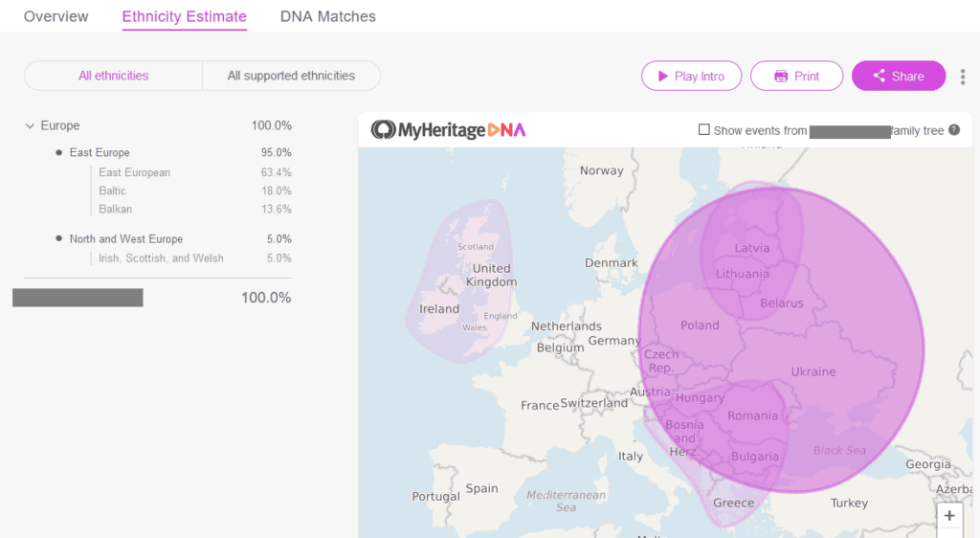Click the Ireland label on the map
This screenshot has width=980, height=538.
[x=439, y=308]
